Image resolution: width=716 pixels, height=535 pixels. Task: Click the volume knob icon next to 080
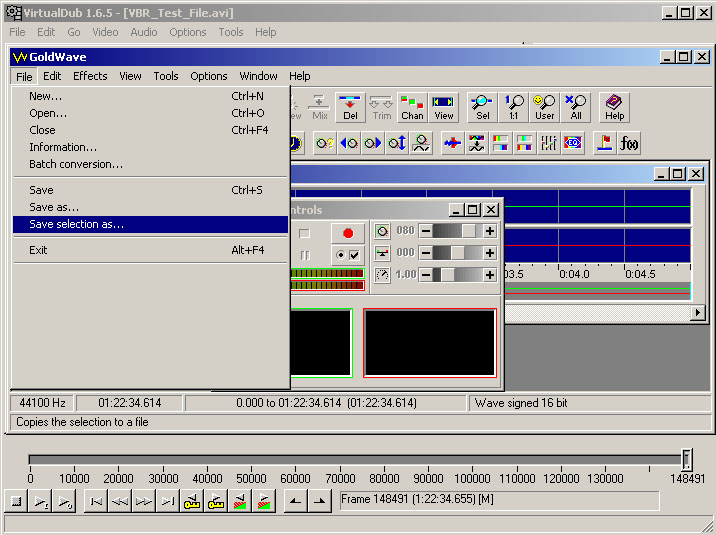coord(382,231)
